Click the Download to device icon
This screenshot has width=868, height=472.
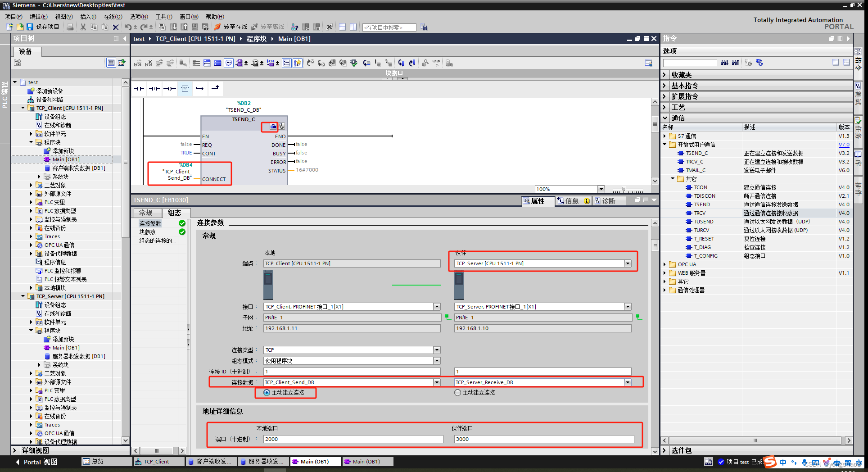[173, 27]
